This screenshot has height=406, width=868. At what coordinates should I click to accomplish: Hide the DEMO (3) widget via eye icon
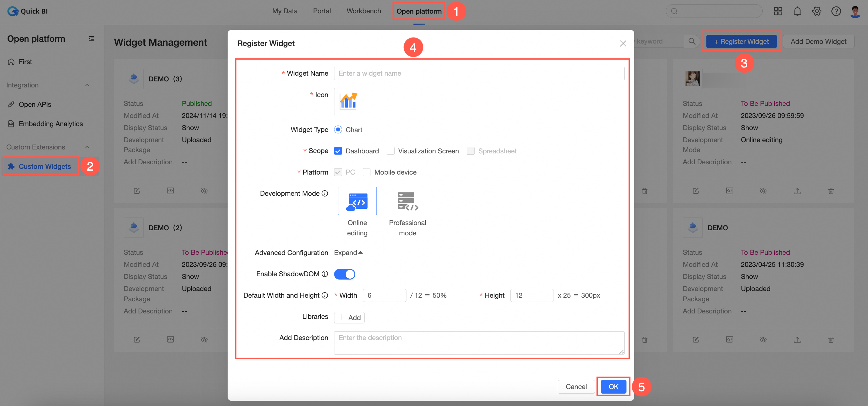pos(204,191)
